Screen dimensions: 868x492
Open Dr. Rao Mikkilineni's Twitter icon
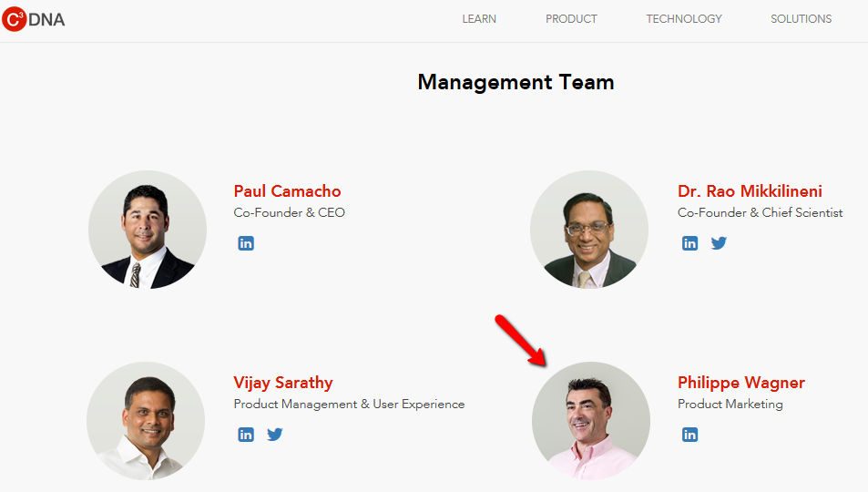coord(719,243)
